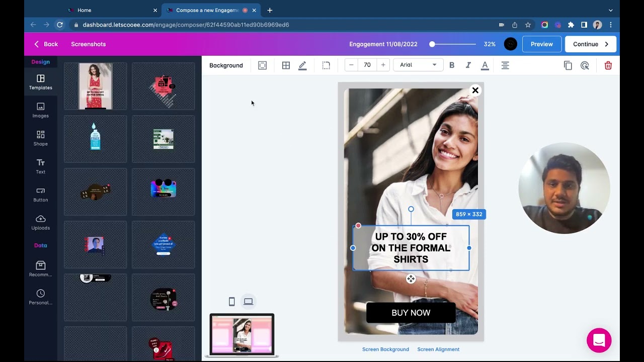Select the UP TO 30% OFF text block
The image size is (644, 362).
(411, 248)
